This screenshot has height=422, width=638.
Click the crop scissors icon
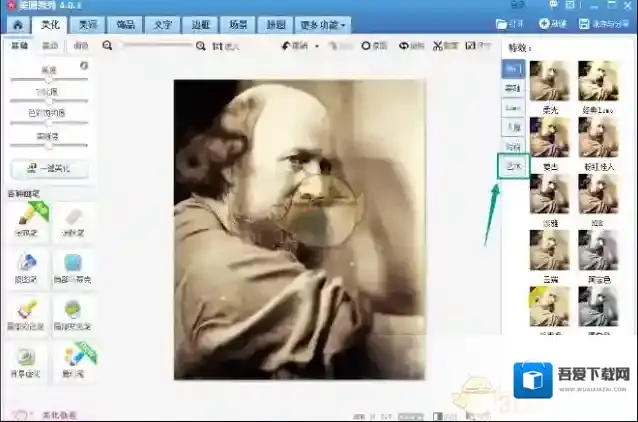pos(437,46)
